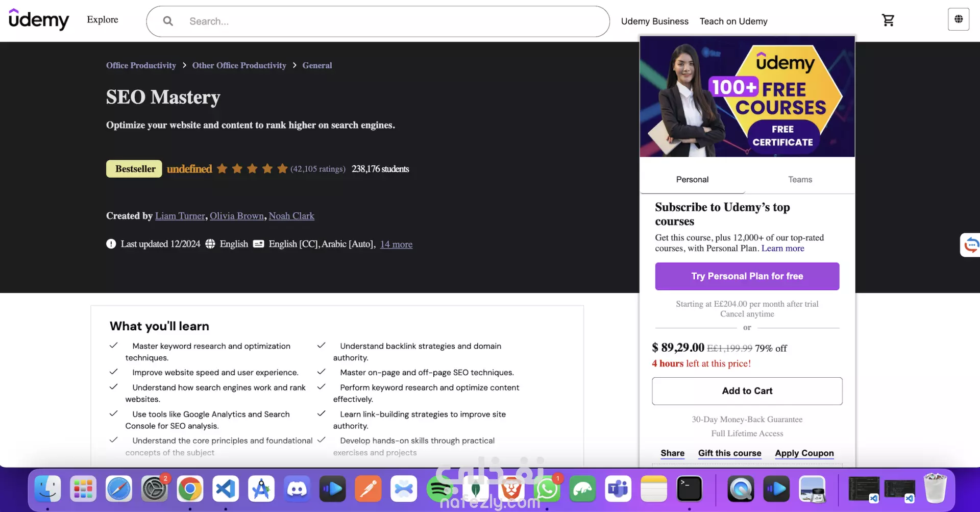Click Gift this course
This screenshot has height=512, width=980.
tap(730, 453)
